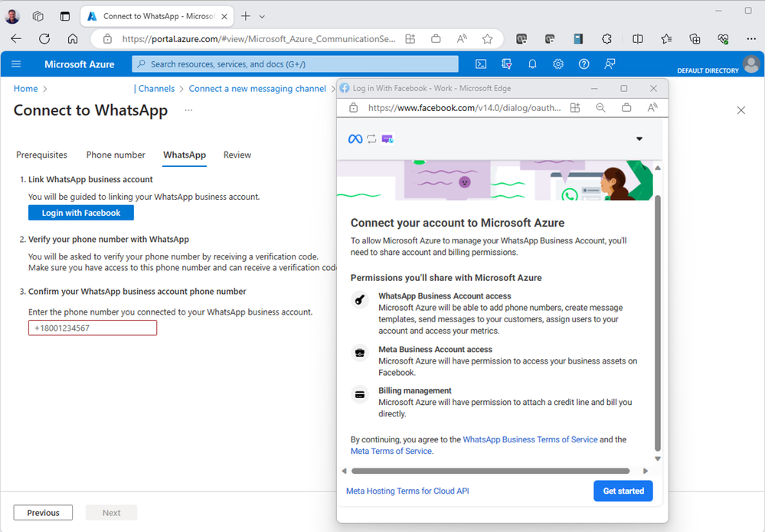Click the Previous button
The height and width of the screenshot is (532, 765).
[x=43, y=513]
